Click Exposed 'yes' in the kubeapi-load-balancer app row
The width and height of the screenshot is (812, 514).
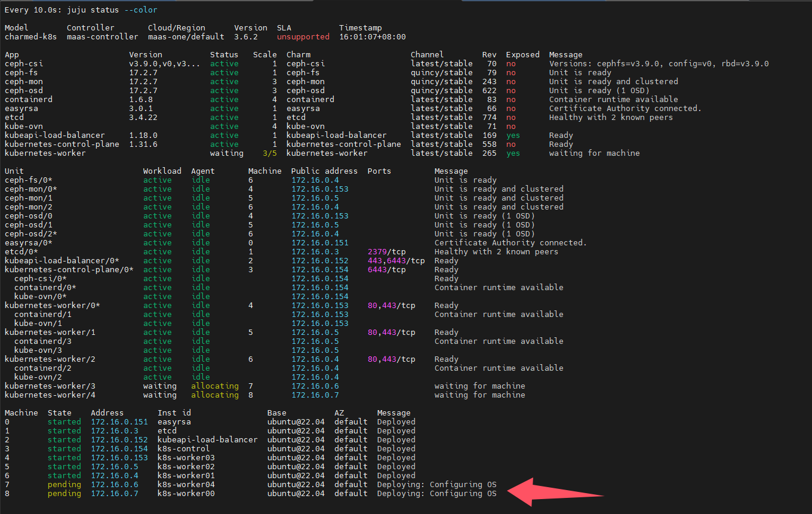(513, 136)
